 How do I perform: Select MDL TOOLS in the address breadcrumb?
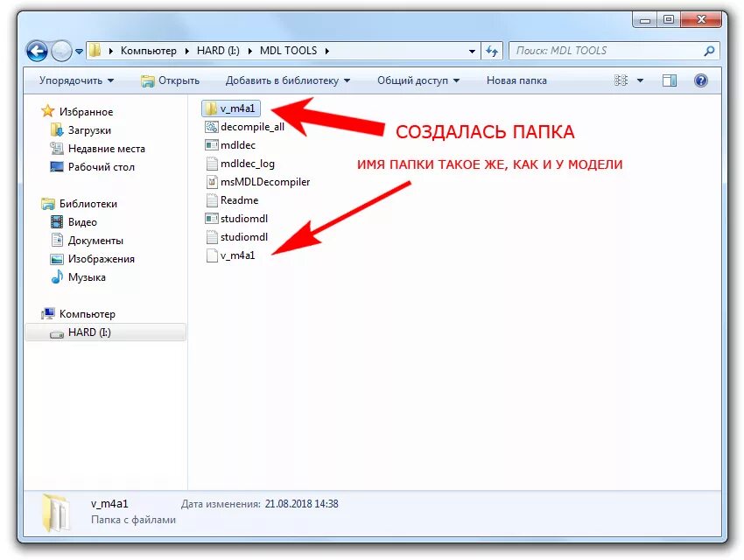pos(288,51)
